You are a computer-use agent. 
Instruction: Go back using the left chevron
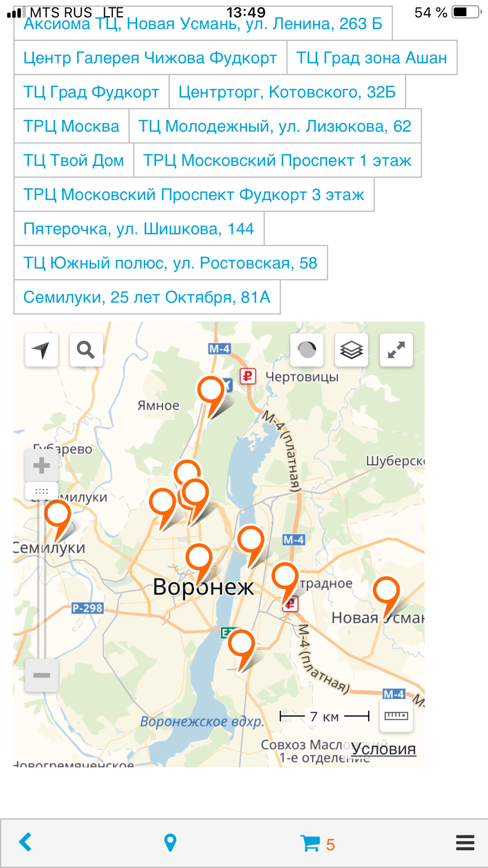point(25,842)
